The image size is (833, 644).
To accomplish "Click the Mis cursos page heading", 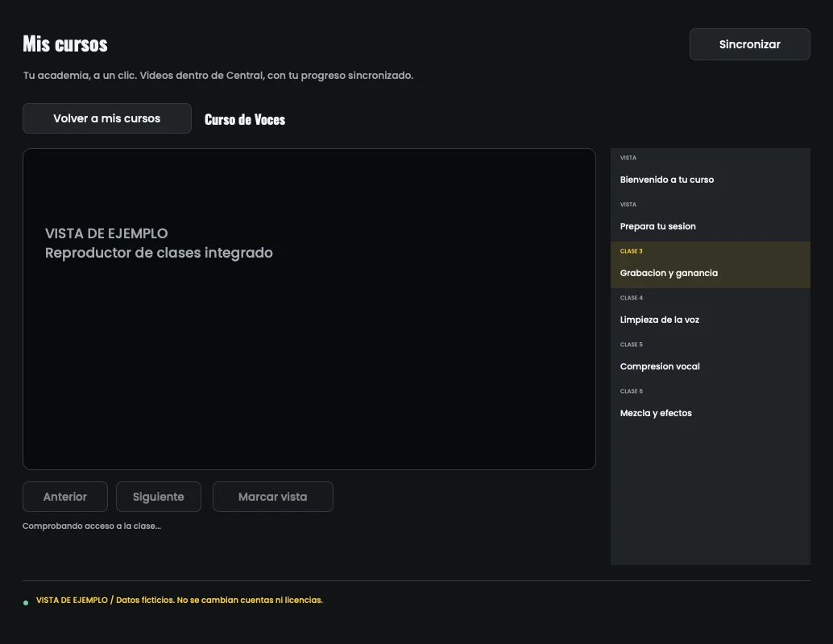I will 64,44.
